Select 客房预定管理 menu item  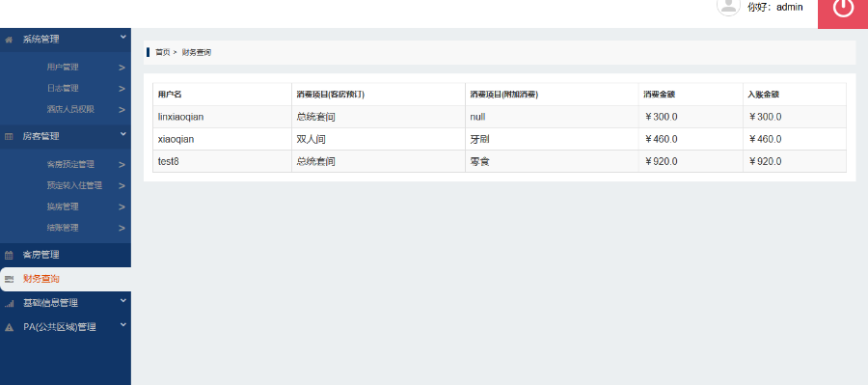click(x=70, y=165)
